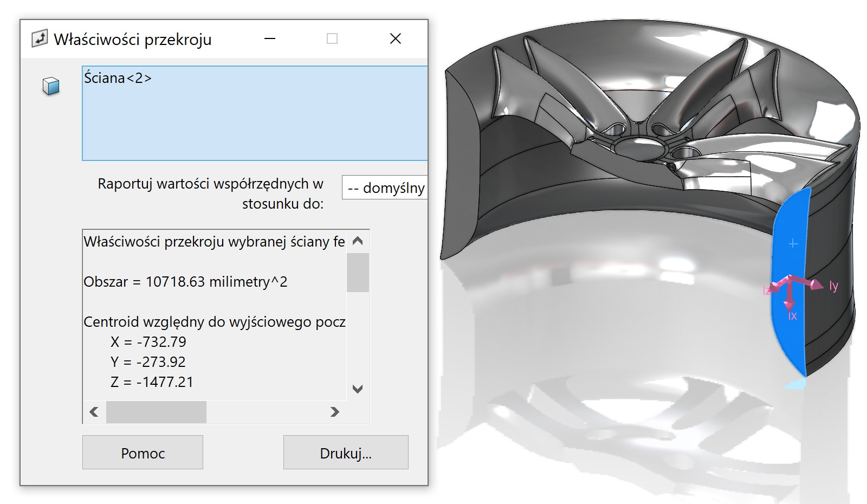
Task: Click the right arrow of the horizontal scrollbar
Action: 334,412
